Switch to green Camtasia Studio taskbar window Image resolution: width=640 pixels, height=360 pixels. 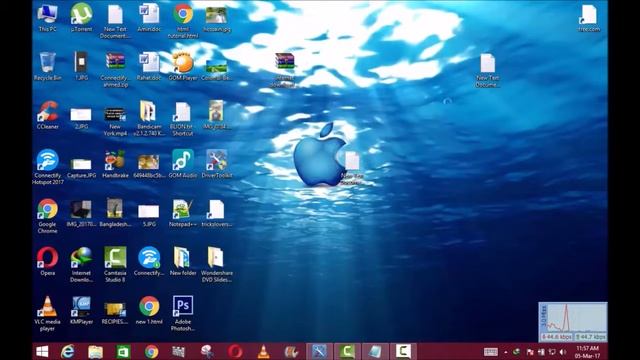tap(347, 351)
